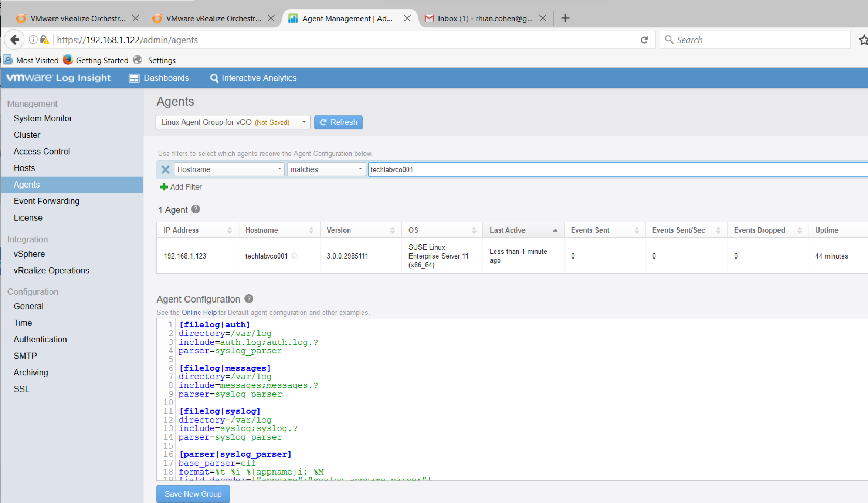Open Access Control in the sidebar
This screenshot has height=503, width=868.
tap(42, 151)
